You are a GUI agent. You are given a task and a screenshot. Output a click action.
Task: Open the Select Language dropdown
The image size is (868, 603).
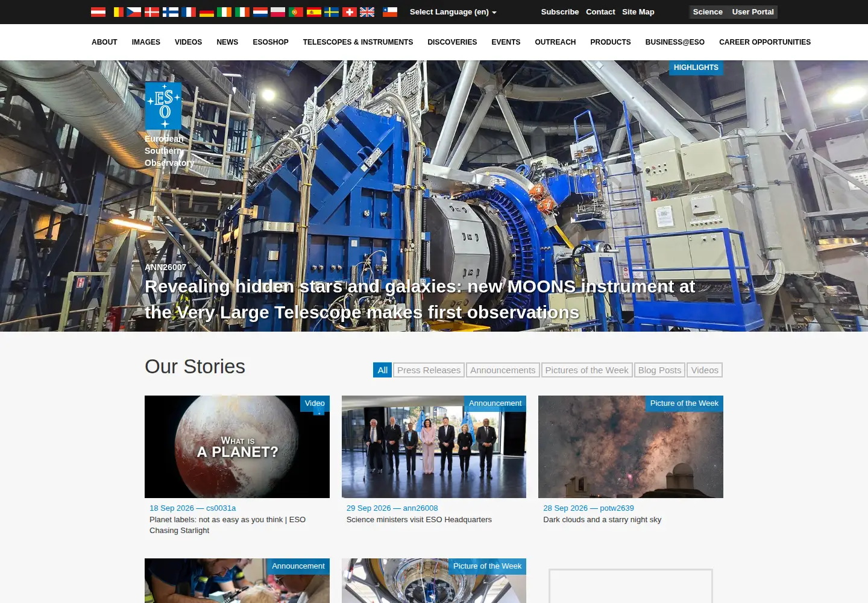(x=453, y=12)
